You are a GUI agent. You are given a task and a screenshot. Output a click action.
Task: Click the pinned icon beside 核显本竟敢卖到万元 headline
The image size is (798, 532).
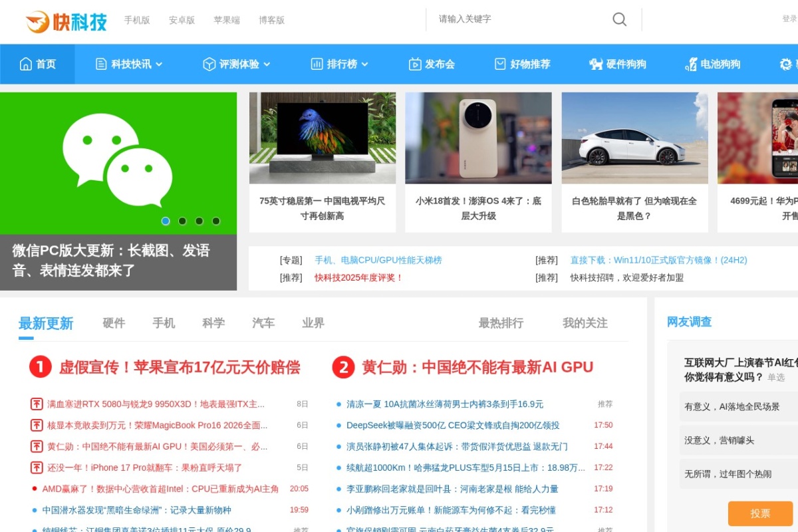coord(37,425)
